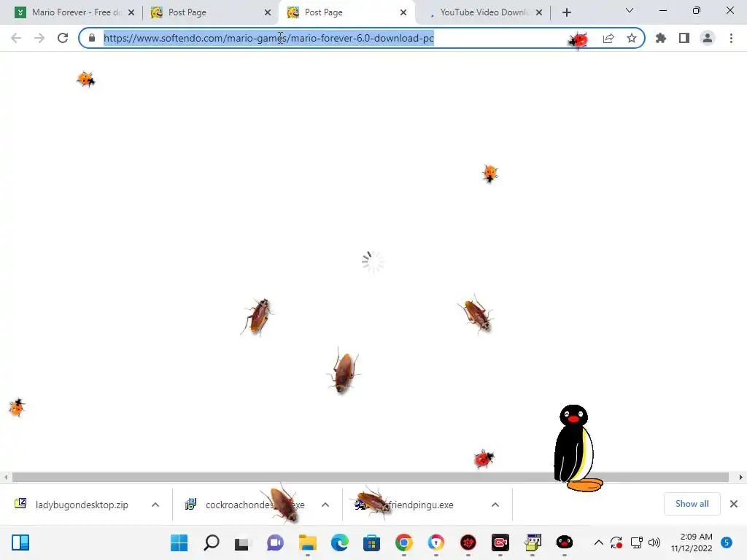Toggle the browser side panel
747x560 pixels.
684,38
